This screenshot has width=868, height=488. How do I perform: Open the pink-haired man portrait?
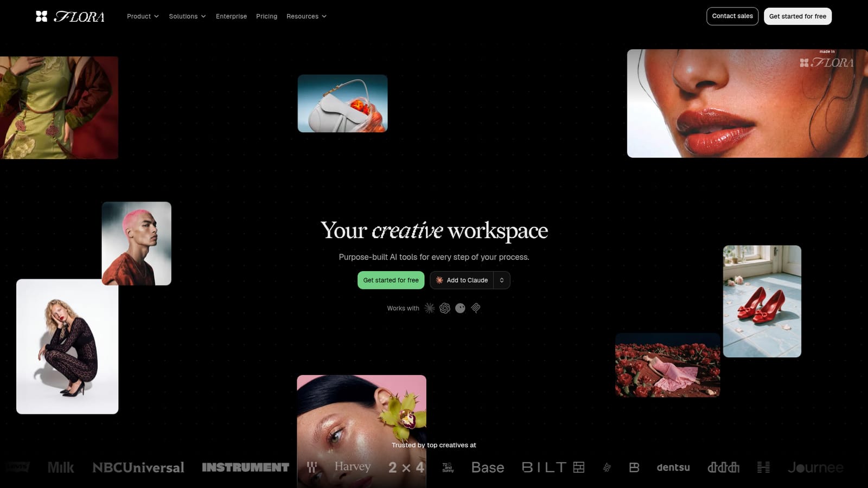coord(137,243)
